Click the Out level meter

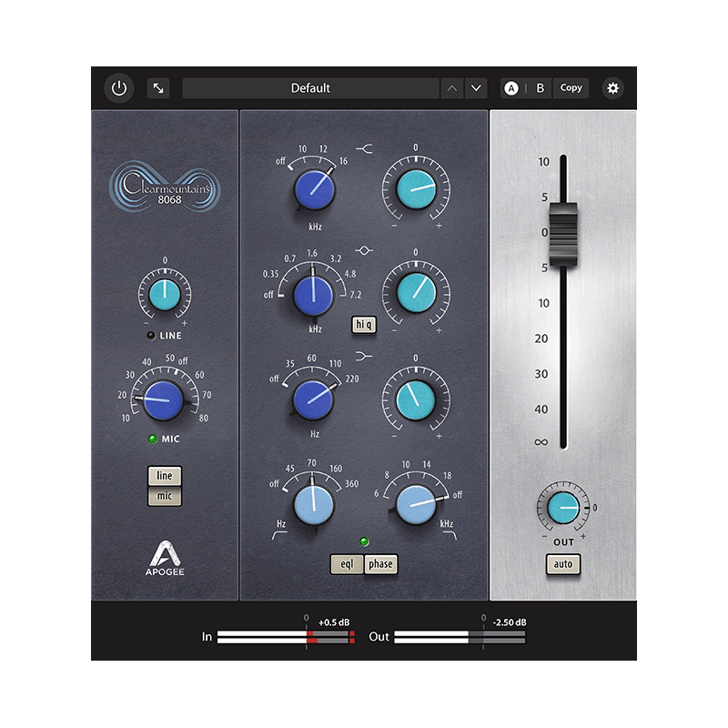coord(460,637)
